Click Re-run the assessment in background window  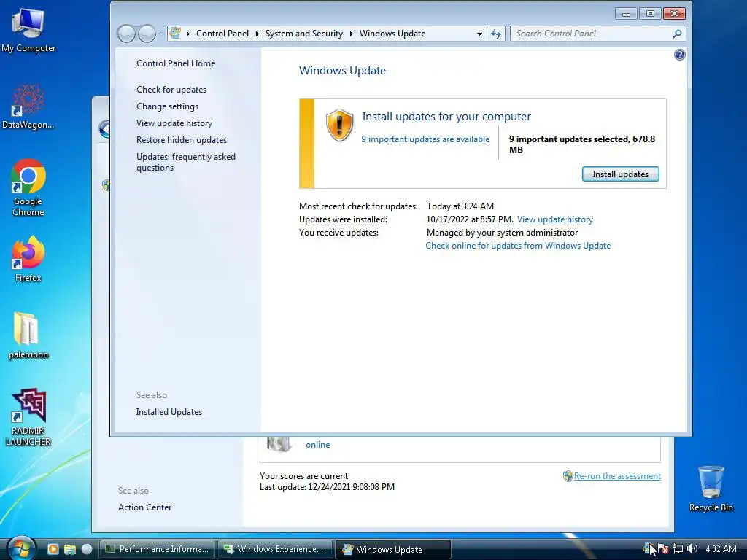(x=617, y=476)
